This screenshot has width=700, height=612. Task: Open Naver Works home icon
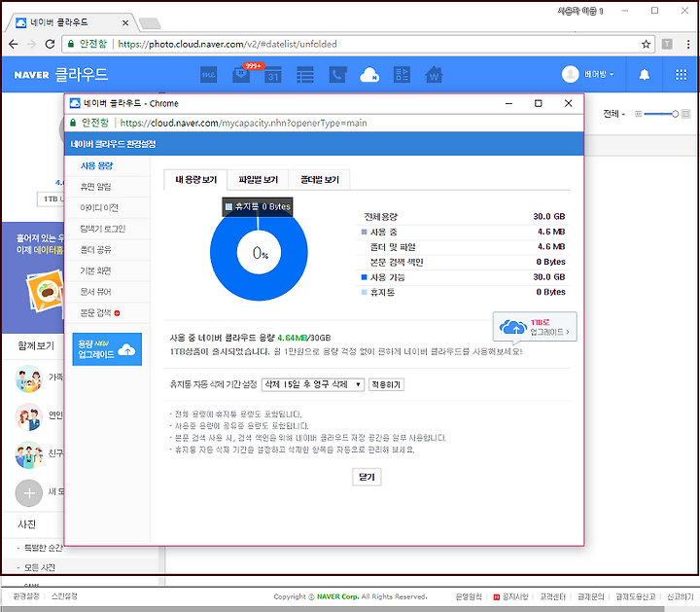434,75
